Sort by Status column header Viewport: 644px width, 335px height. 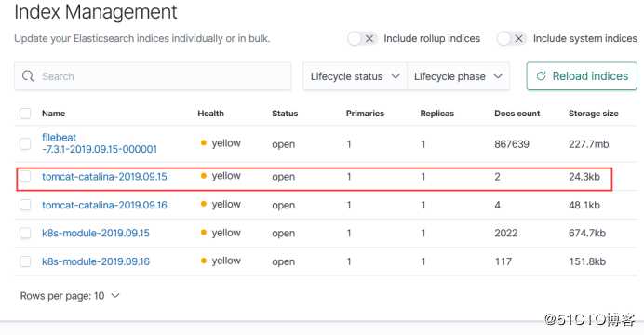click(285, 114)
